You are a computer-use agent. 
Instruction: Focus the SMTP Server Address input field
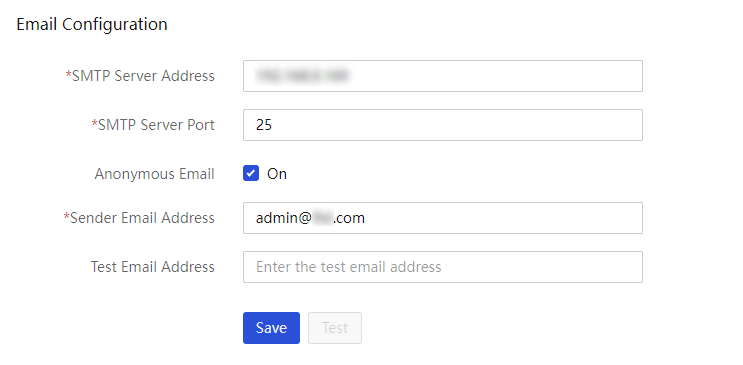click(443, 76)
